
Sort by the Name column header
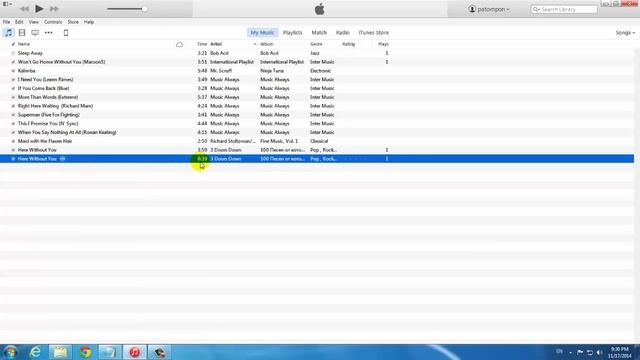point(24,44)
